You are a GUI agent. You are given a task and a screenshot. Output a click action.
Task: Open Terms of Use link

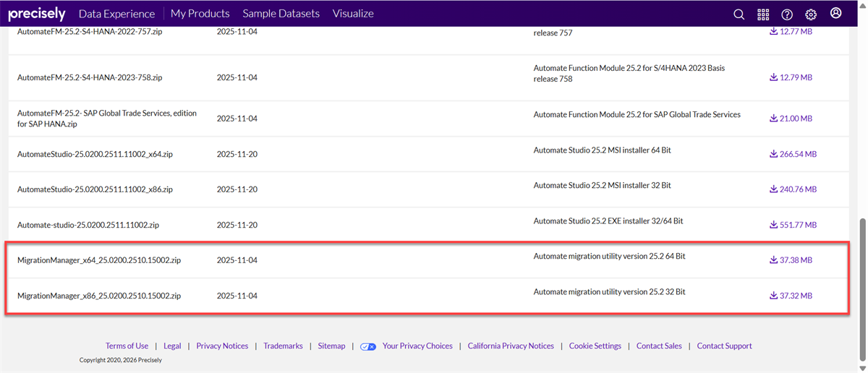coord(127,346)
